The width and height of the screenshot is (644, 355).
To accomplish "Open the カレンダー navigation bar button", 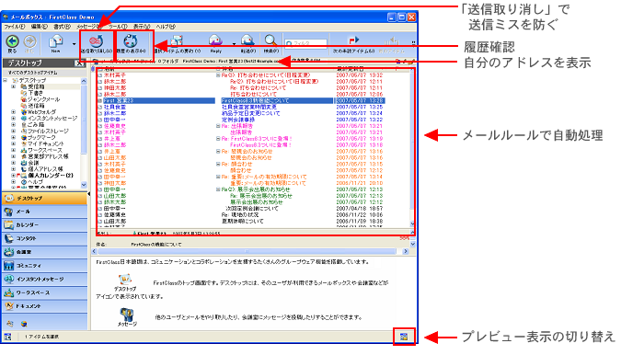I will click(x=45, y=225).
